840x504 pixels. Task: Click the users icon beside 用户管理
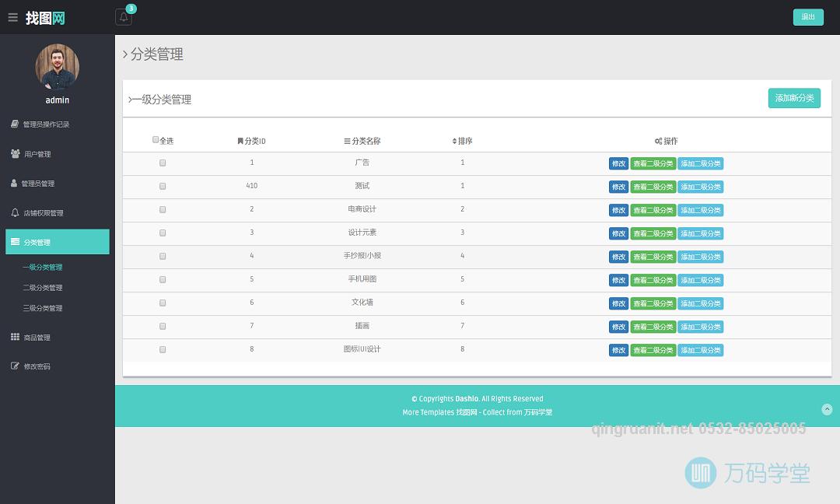(16, 154)
